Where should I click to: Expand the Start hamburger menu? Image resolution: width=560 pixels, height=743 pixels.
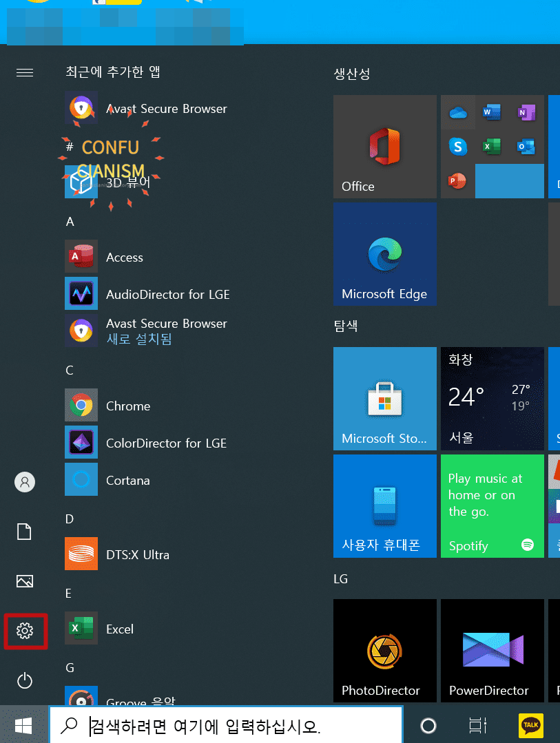coord(25,72)
